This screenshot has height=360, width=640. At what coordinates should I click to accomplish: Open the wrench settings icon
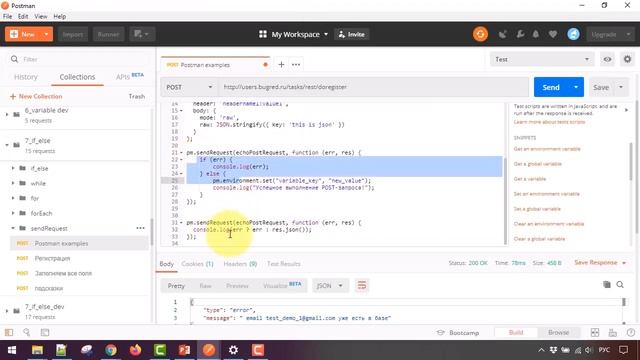pyautogui.click(x=520, y=34)
